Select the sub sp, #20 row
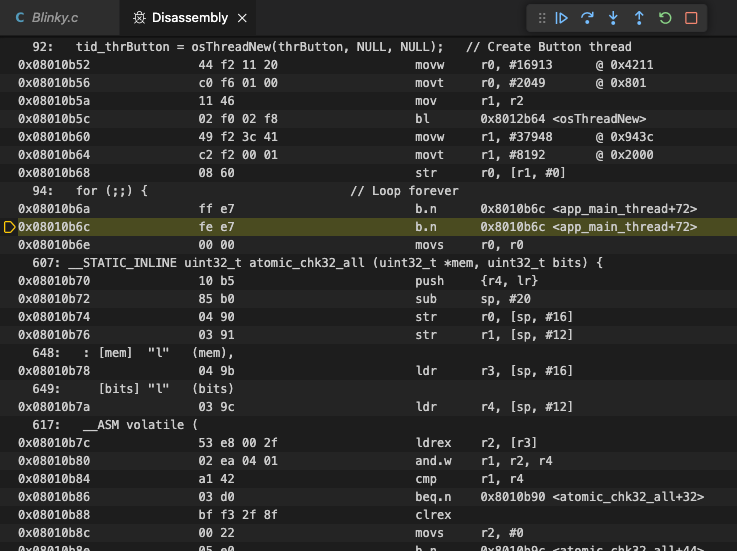 (368, 299)
